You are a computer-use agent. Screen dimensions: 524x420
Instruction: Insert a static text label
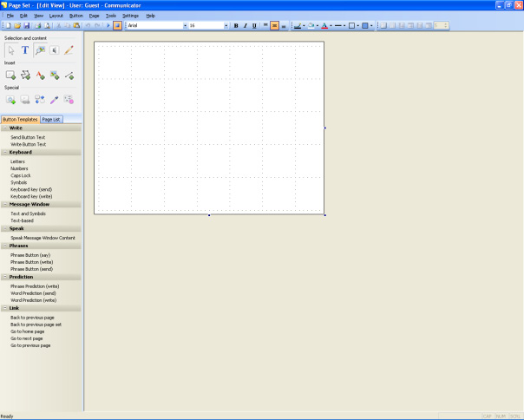click(40, 75)
